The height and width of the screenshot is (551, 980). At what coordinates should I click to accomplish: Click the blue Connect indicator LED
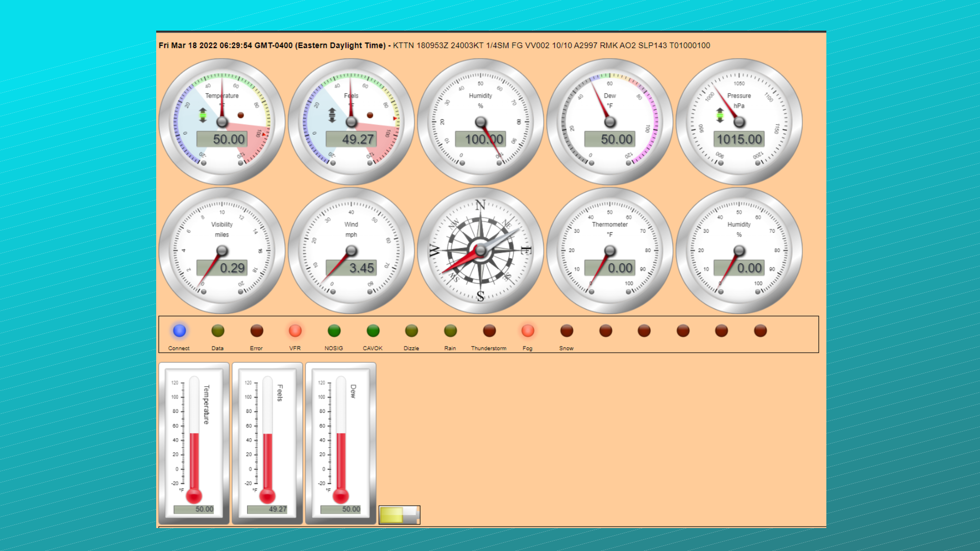(179, 331)
